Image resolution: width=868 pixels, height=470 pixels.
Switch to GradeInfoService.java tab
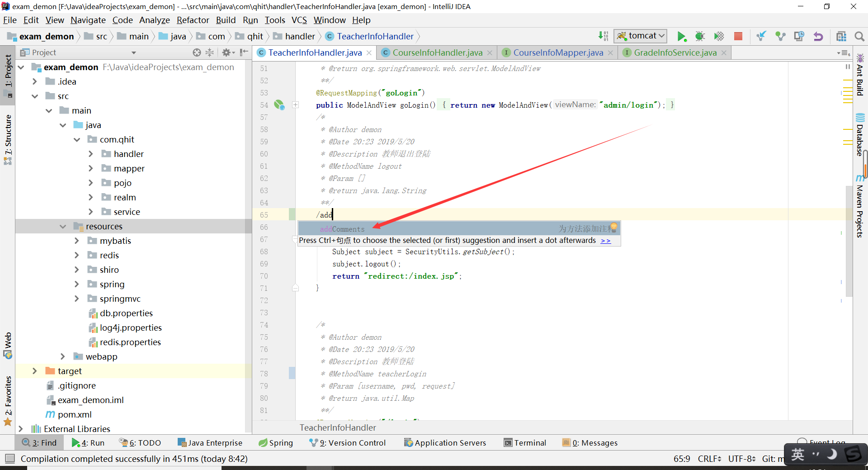(675, 52)
